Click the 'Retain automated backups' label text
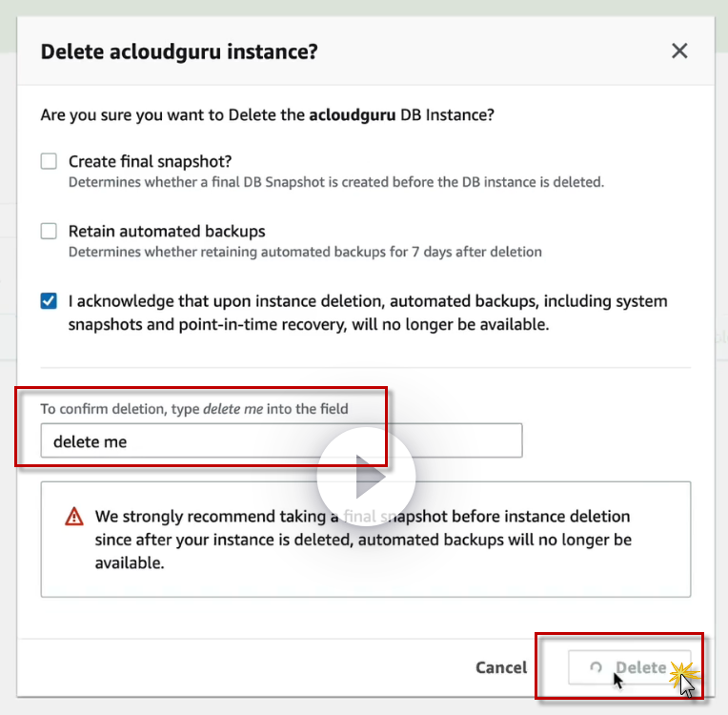728x715 pixels. 167,231
